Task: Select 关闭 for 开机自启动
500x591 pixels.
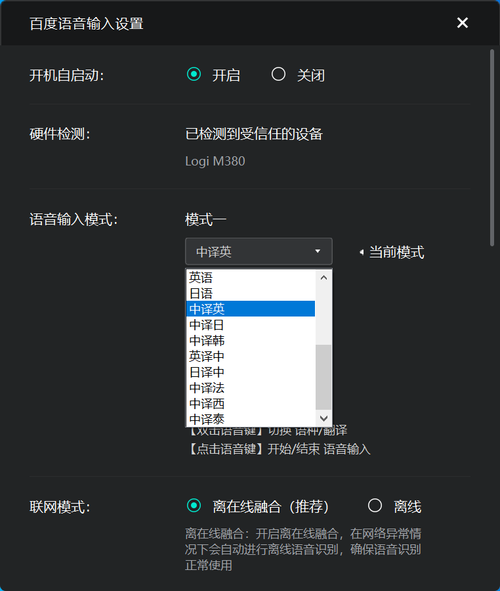Action: click(x=278, y=74)
